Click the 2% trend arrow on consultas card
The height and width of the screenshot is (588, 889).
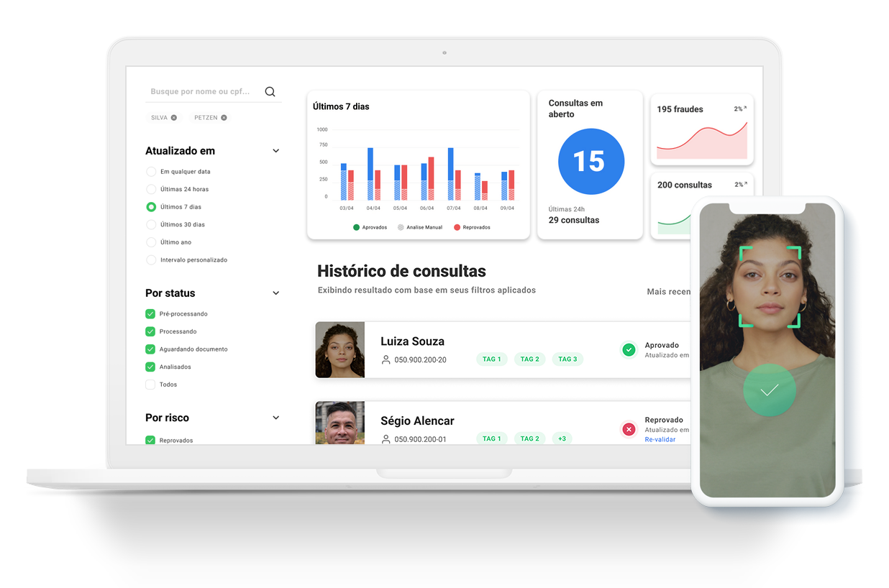pos(745,184)
